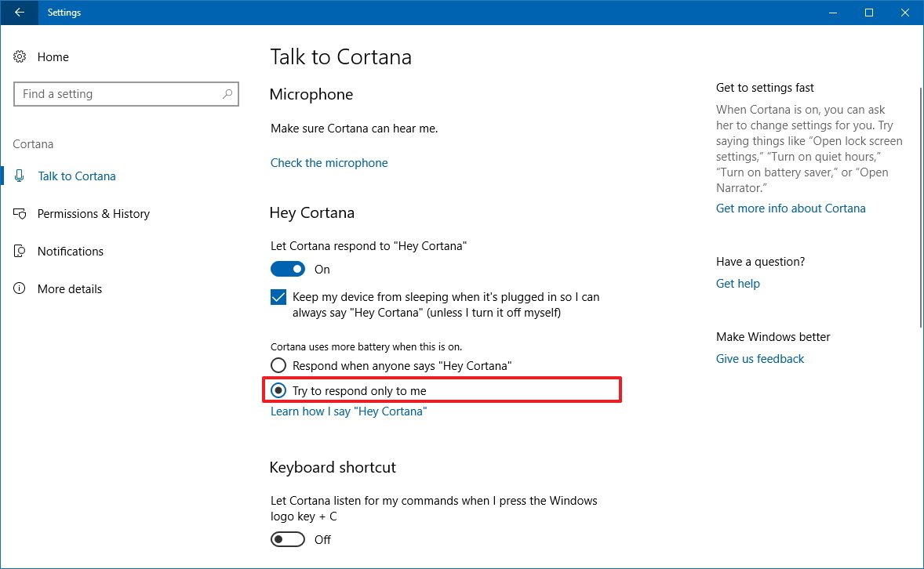Click in the Find a setting field
Image resolution: width=924 pixels, height=569 pixels.
coord(118,94)
